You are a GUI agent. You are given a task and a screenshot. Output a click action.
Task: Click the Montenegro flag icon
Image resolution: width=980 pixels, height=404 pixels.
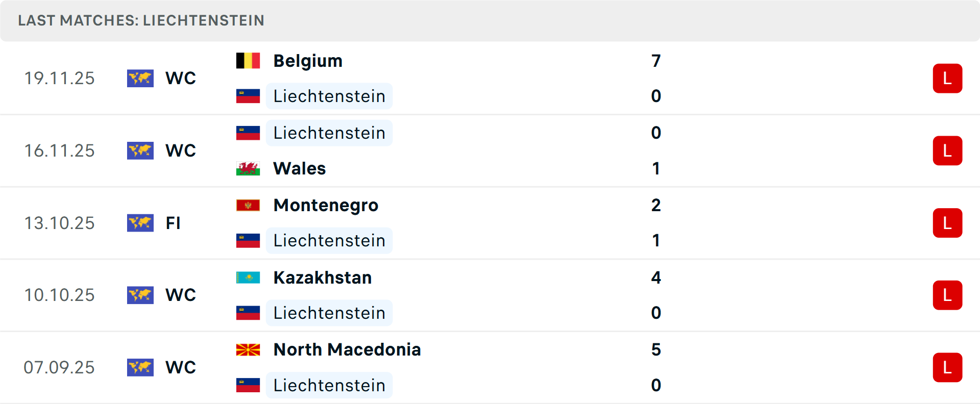point(248,205)
